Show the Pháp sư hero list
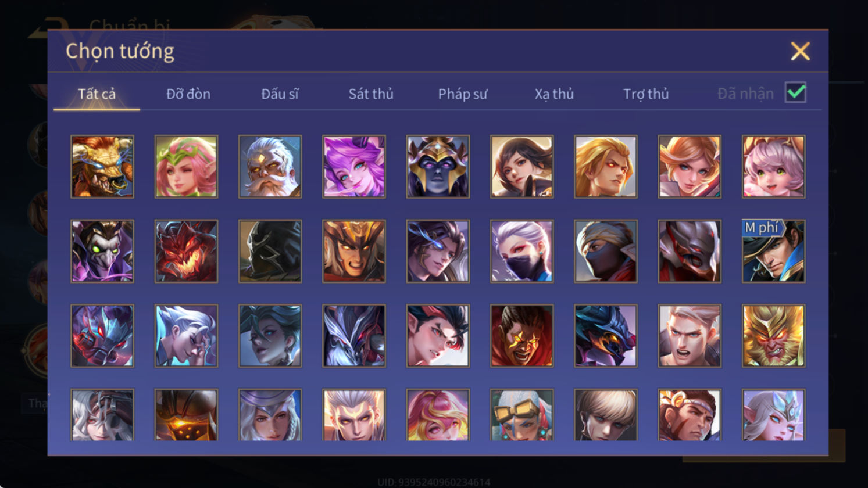This screenshot has width=868, height=488. pos(463,94)
